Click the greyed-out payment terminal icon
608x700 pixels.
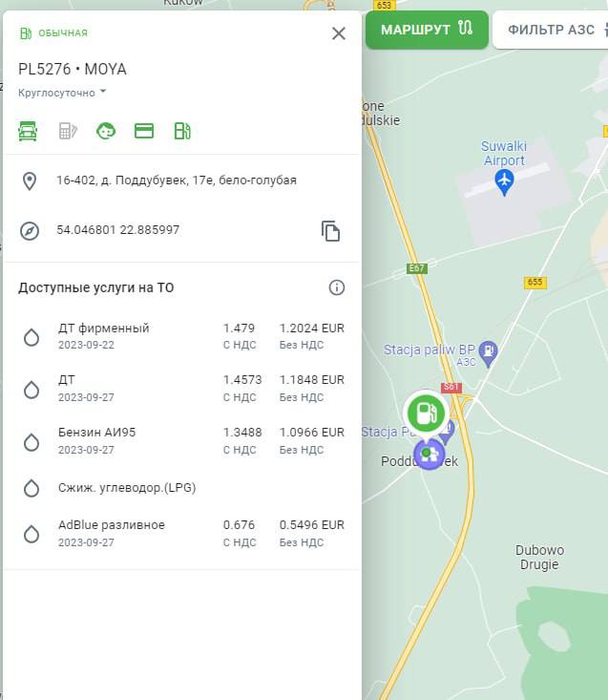pyautogui.click(x=68, y=131)
